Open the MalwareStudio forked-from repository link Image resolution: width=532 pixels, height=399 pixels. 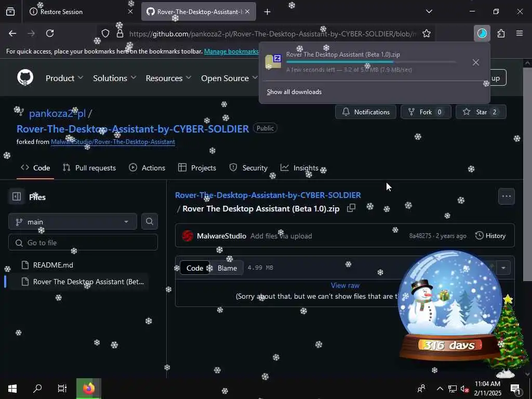coord(113,142)
